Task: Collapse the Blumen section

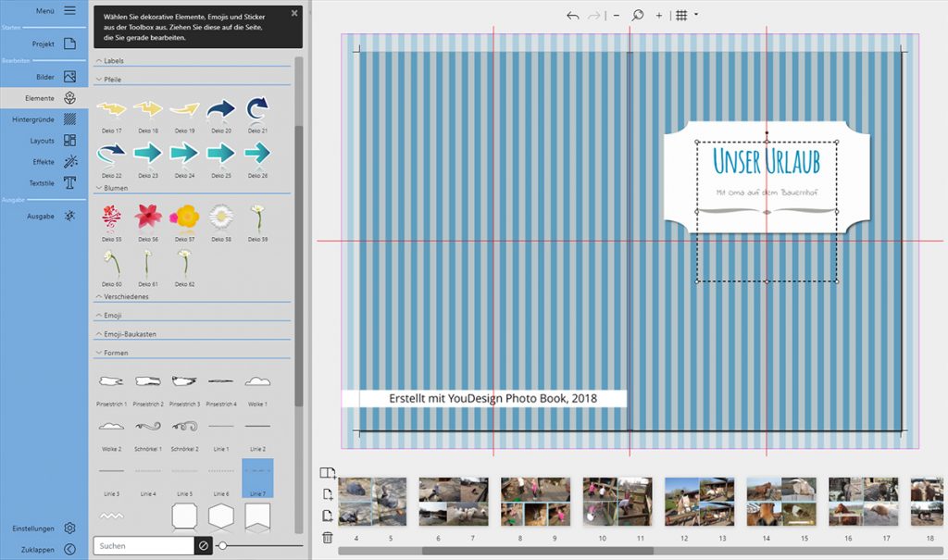Action: 116,188
